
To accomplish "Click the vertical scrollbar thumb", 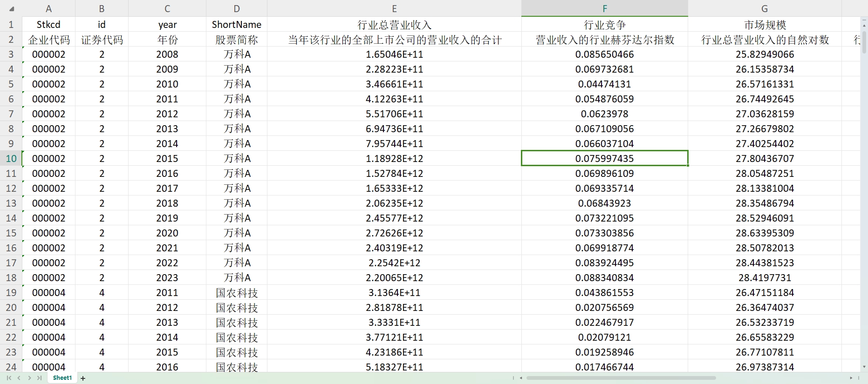I will (x=864, y=42).
